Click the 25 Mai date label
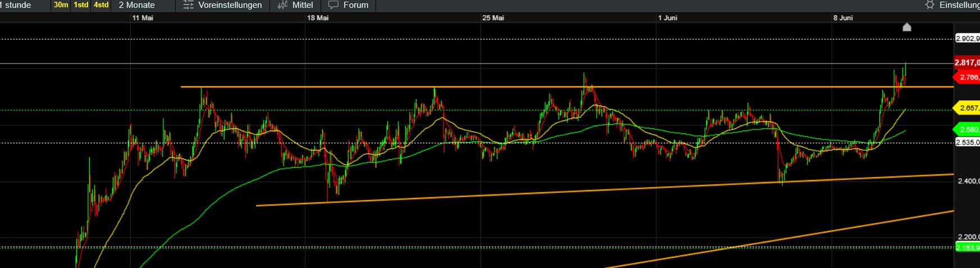The image size is (980, 268). tap(493, 18)
